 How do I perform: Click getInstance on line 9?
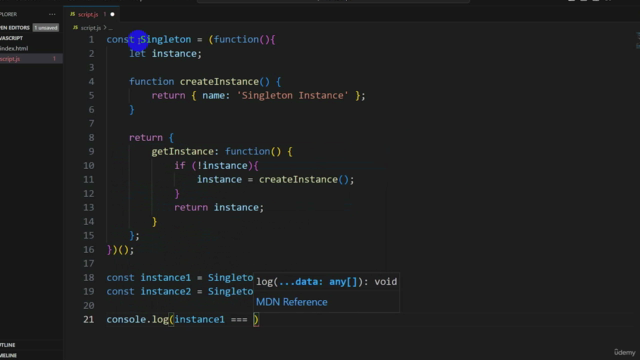(182, 151)
